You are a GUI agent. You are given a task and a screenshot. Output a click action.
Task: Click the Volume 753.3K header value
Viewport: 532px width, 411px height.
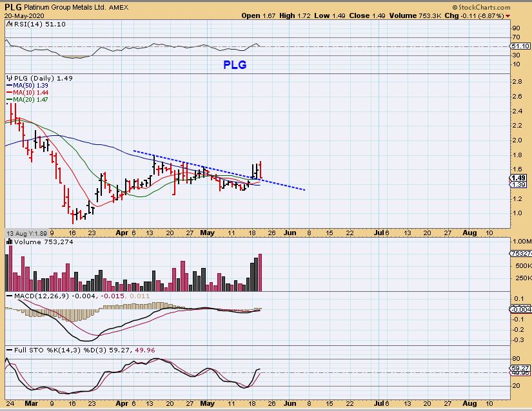[x=415, y=15]
